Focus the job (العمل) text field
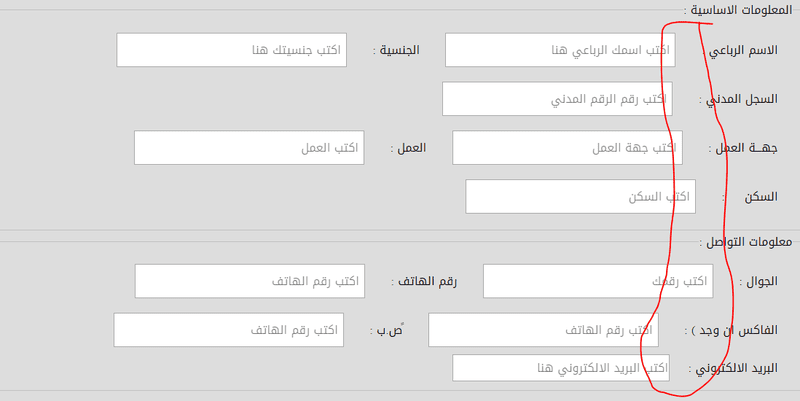The height and width of the screenshot is (401, 800). 248,148
